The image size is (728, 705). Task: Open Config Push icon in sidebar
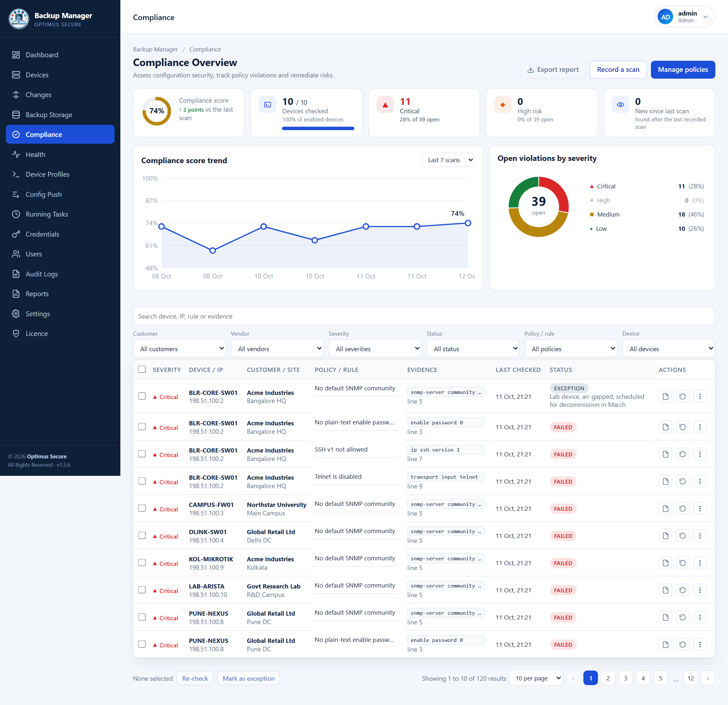(x=16, y=194)
